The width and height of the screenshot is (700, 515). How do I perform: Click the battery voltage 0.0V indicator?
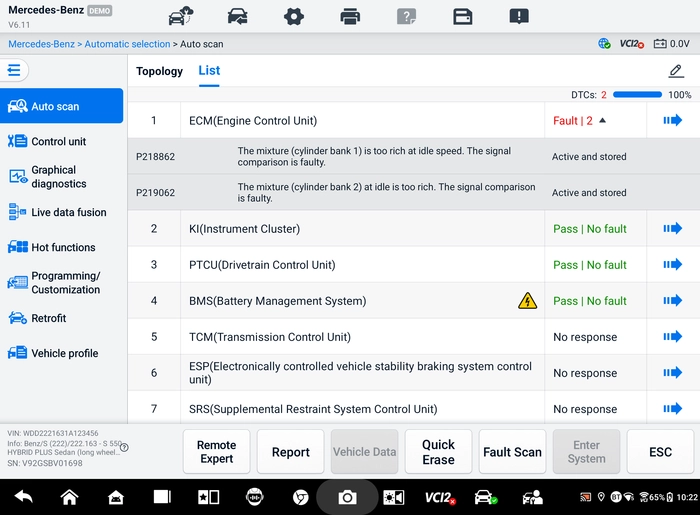[671, 44]
